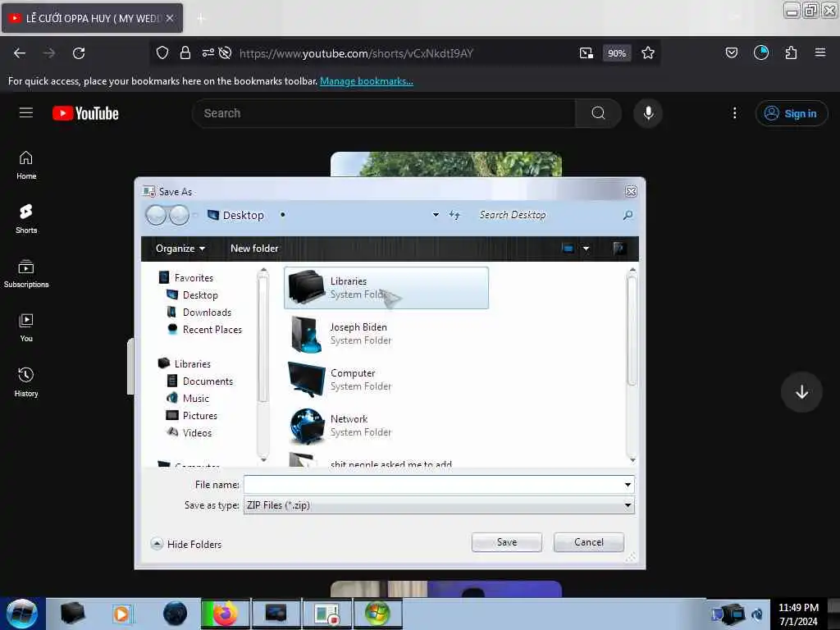Image resolution: width=840 pixels, height=630 pixels.
Task: Click the navigation pane scrollbar
Action: coord(262,339)
